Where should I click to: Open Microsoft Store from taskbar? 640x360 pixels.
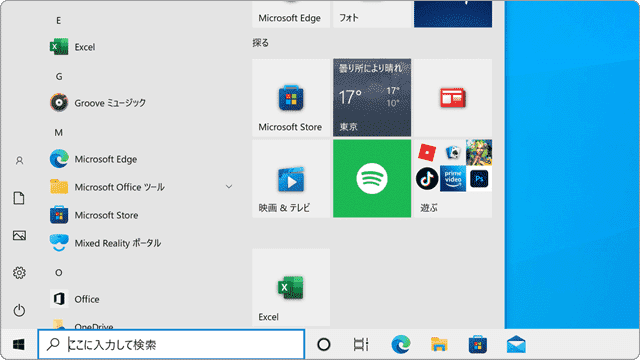(478, 344)
